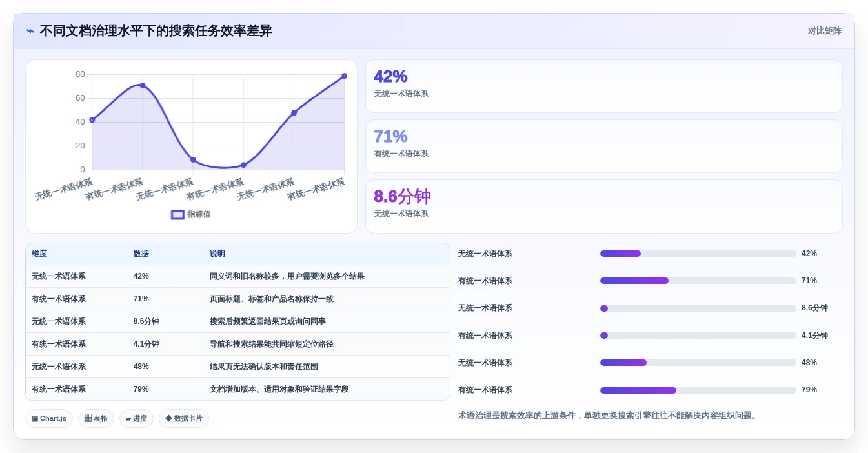Click the footer note starting 术语治理是搜索效率的上游条件
The image size is (868, 453).
tap(609, 416)
